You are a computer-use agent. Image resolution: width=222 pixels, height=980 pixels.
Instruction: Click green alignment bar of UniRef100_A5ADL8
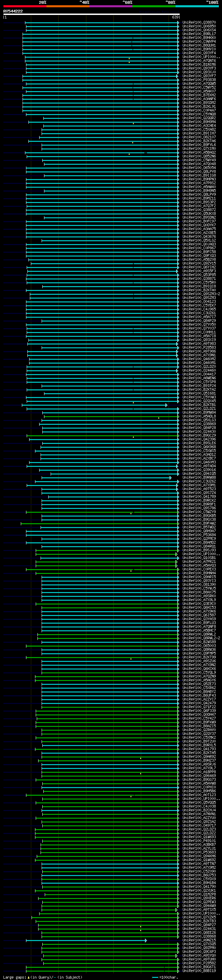tap(112, 416)
